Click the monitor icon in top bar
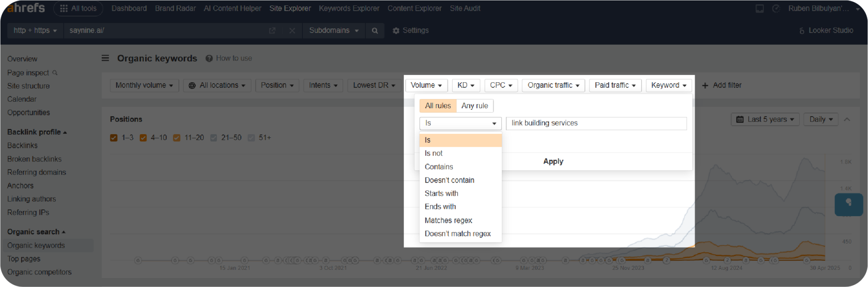The height and width of the screenshot is (287, 868). pyautogui.click(x=759, y=9)
